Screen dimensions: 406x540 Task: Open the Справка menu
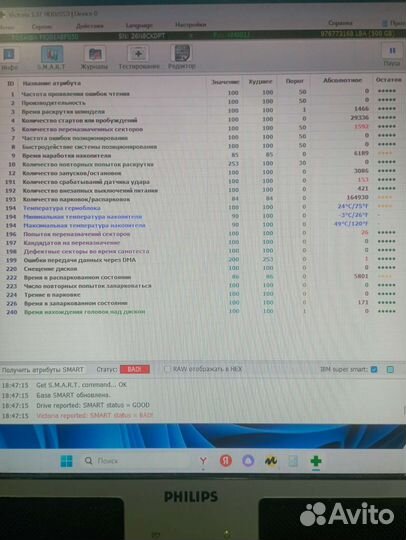[340, 23]
